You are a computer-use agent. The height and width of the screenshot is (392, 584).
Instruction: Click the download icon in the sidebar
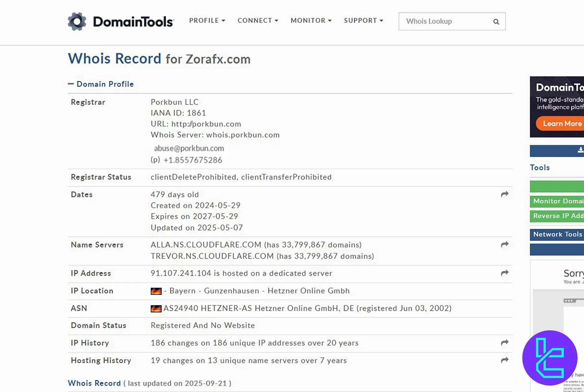point(580,150)
